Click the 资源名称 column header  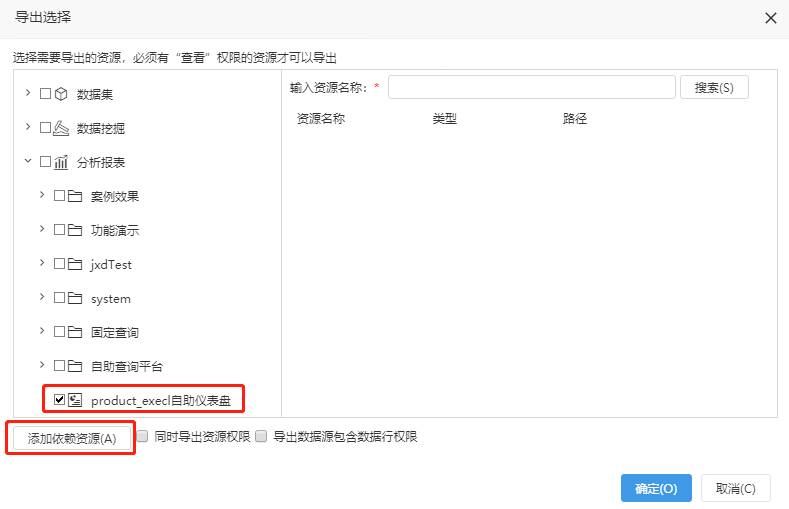click(x=321, y=119)
